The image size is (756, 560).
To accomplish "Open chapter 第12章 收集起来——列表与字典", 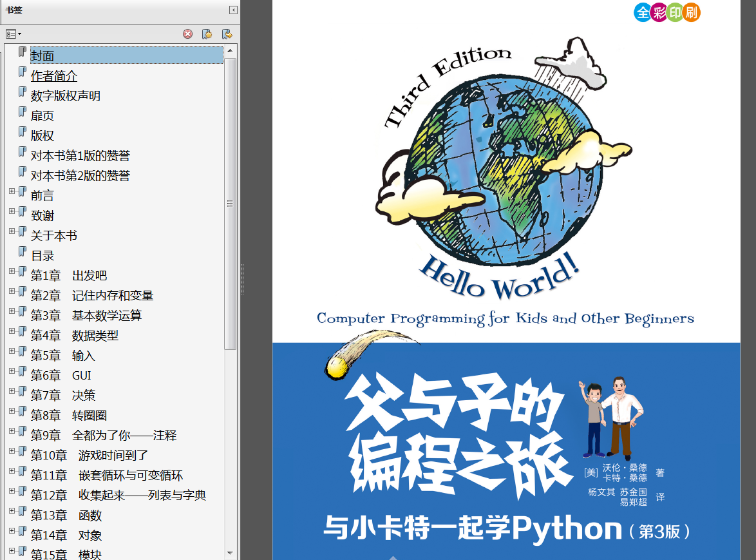I will pos(118,495).
